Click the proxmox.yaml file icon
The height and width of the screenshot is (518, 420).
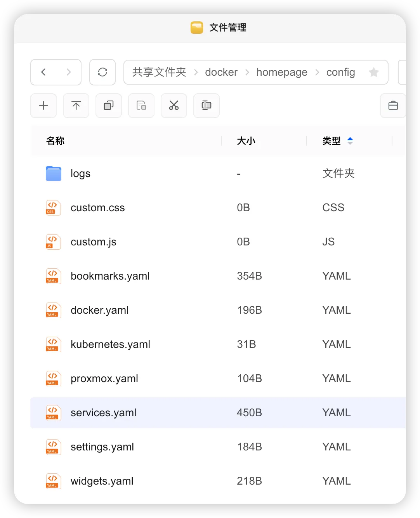53,379
